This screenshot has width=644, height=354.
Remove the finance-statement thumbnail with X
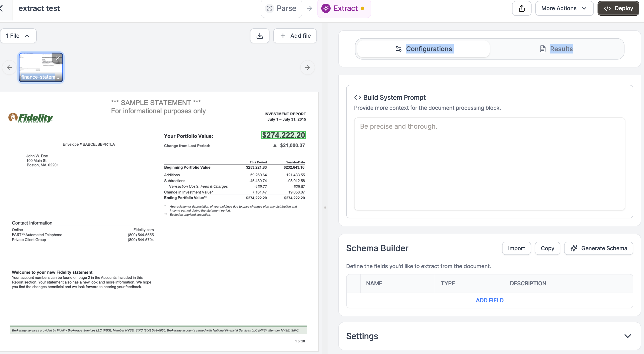[x=58, y=58]
